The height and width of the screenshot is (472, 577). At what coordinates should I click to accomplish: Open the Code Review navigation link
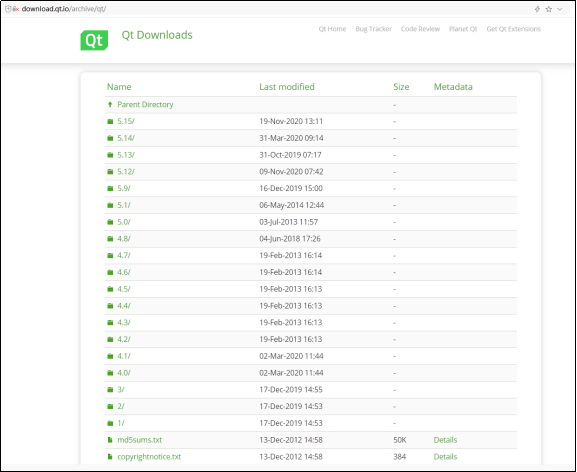[x=420, y=29]
